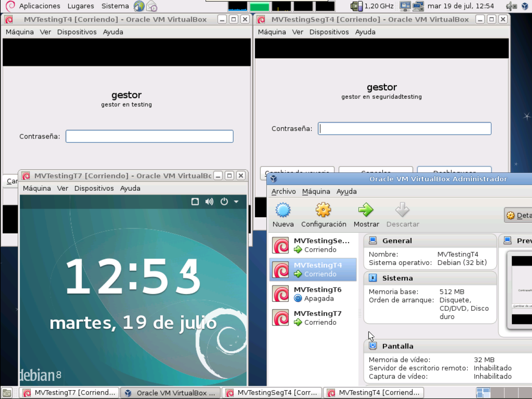Click the mail launcher icon in top panel

152,6
